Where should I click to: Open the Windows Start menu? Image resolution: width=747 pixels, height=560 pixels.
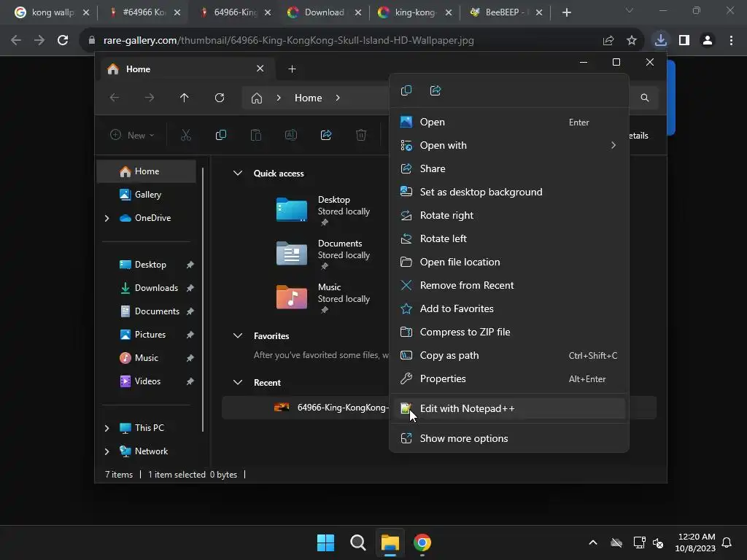326,542
